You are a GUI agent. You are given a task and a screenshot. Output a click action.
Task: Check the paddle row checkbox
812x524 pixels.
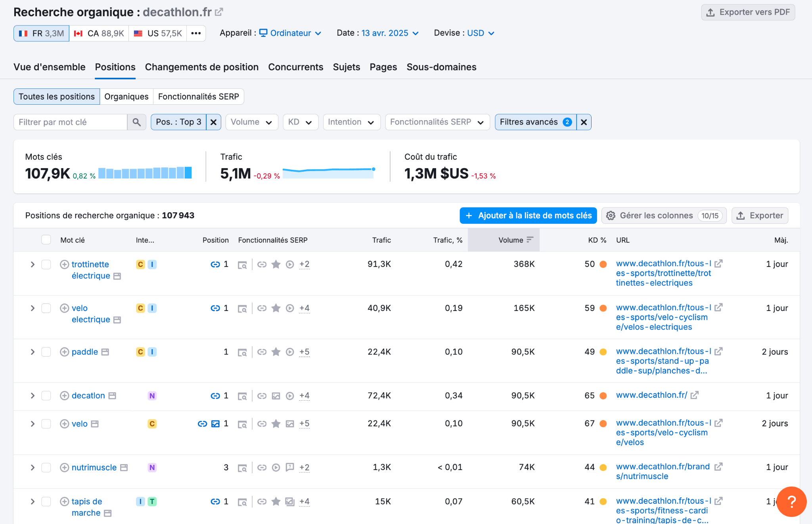coord(46,352)
